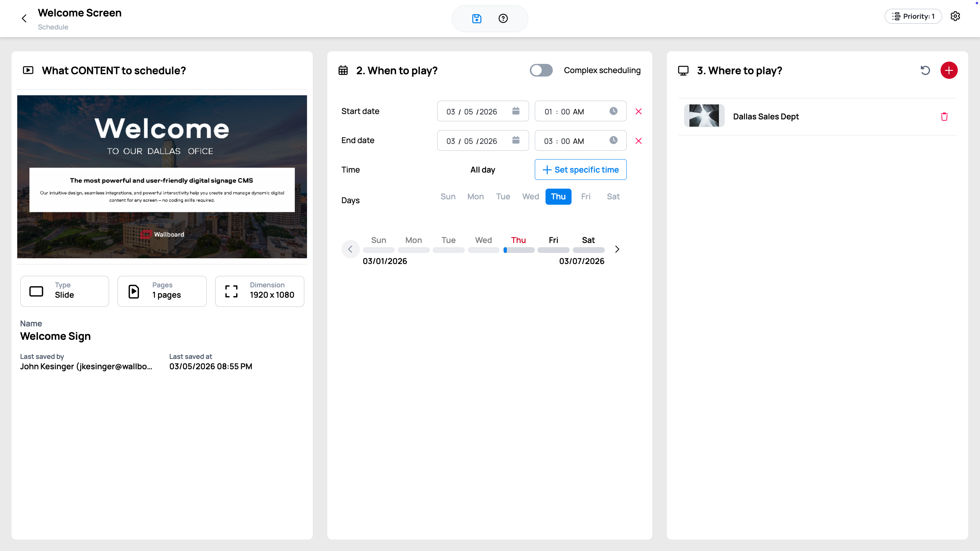Add a screen using the red plus button
The height and width of the screenshot is (551, 980).
click(x=949, y=70)
